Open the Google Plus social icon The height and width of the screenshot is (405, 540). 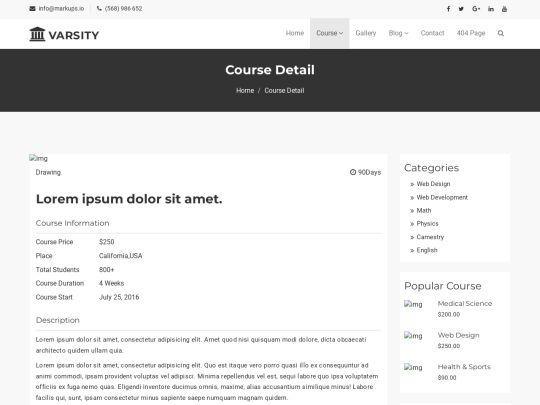coord(476,9)
